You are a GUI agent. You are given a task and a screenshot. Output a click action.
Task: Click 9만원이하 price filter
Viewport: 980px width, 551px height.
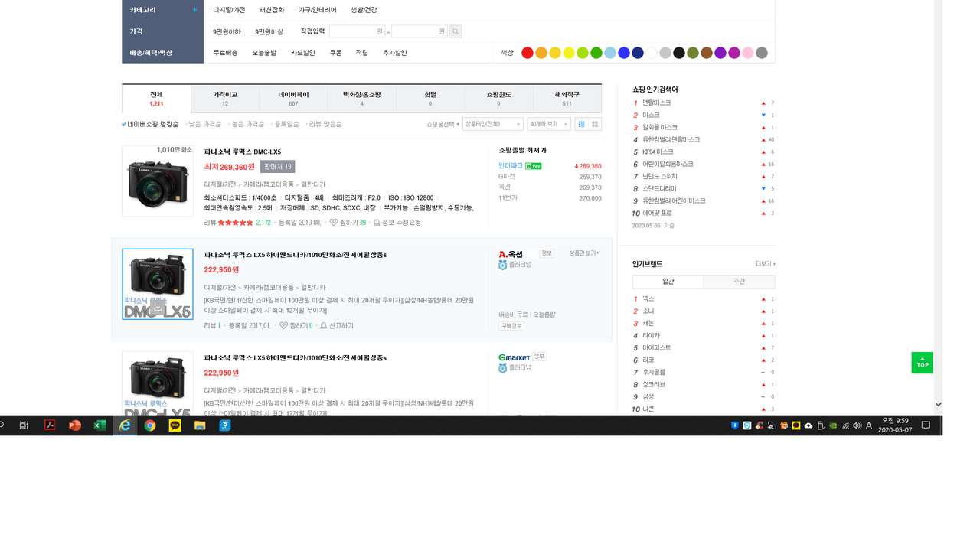[227, 31]
